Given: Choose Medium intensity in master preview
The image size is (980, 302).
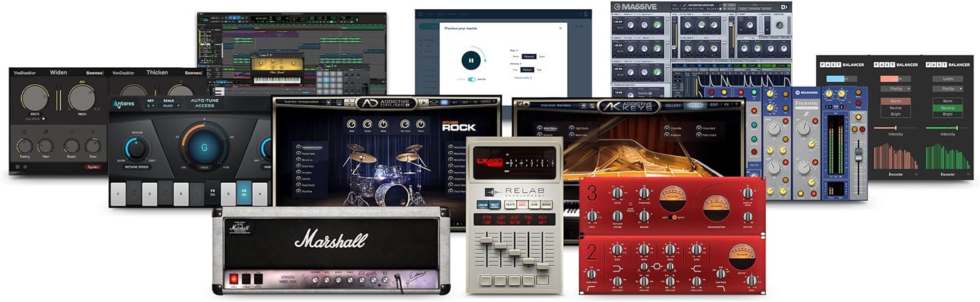Looking at the screenshot, I should tap(527, 69).
